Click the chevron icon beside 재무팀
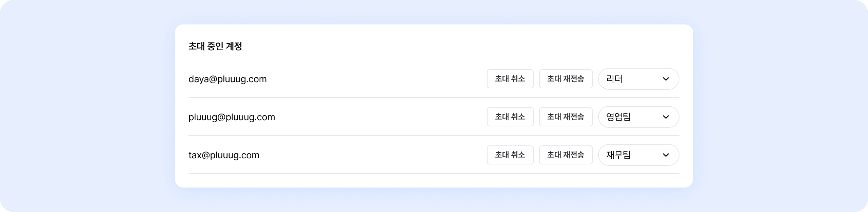868x212 pixels. (666, 155)
